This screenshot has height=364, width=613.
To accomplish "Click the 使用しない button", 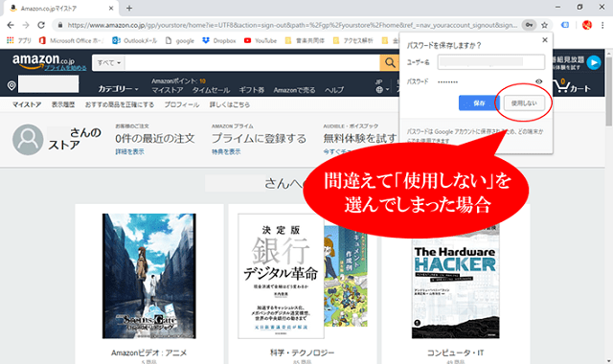I will tap(524, 103).
